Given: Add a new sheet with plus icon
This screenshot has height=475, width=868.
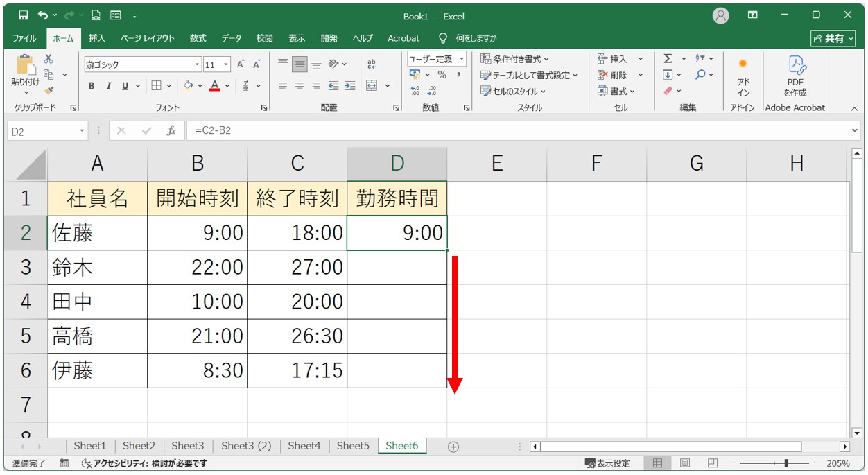Looking at the screenshot, I should tap(453, 447).
